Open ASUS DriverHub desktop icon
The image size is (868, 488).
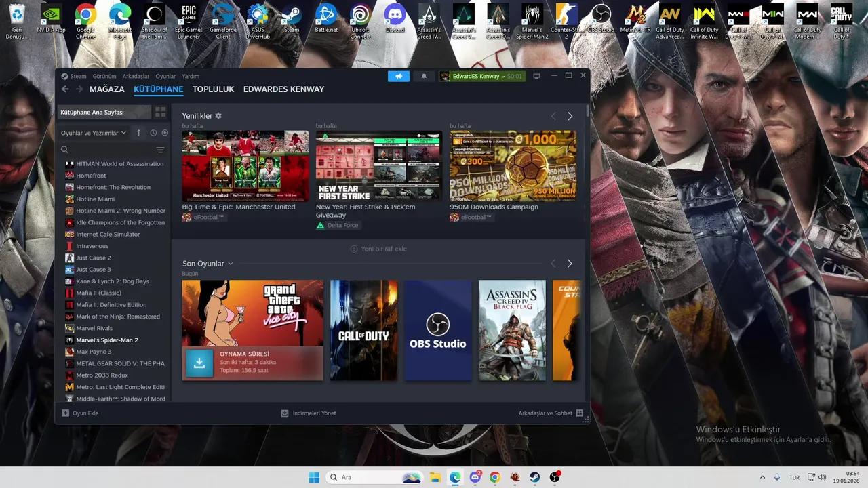[x=258, y=21]
